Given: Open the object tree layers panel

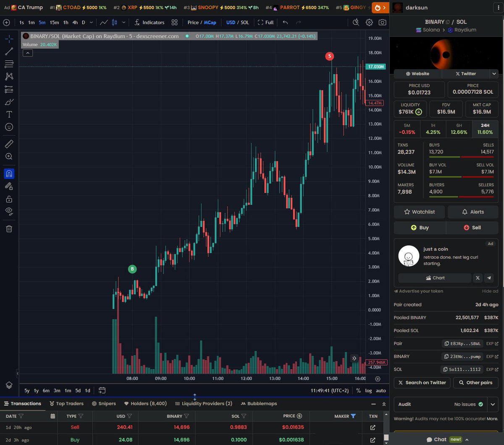Looking at the screenshot, I should 9,385.
